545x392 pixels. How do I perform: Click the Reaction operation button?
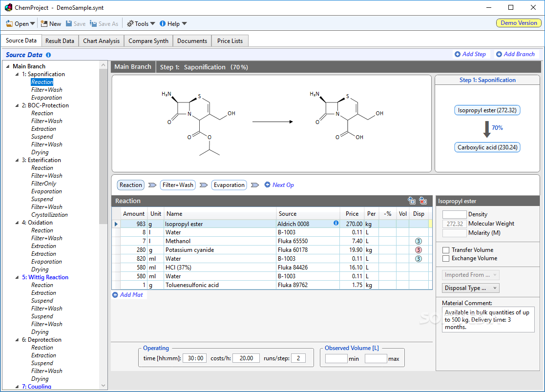coord(131,185)
